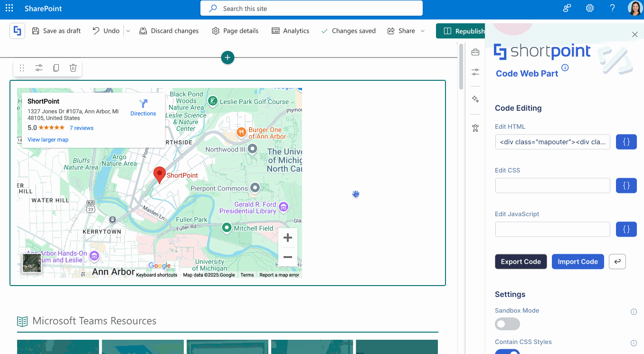
Task: Switch map to satellite view thumbnail
Action: (32, 263)
